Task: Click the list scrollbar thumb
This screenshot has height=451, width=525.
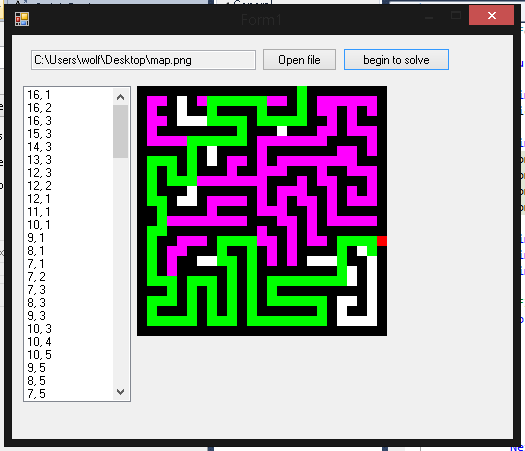Action: [121, 131]
